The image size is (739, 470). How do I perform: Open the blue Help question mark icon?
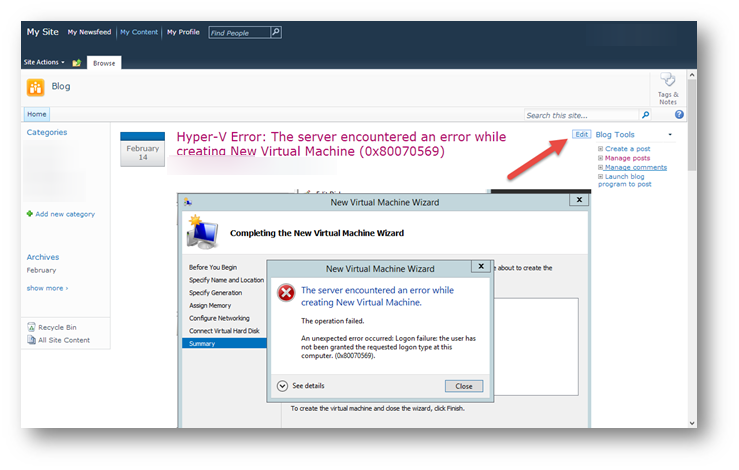click(679, 115)
